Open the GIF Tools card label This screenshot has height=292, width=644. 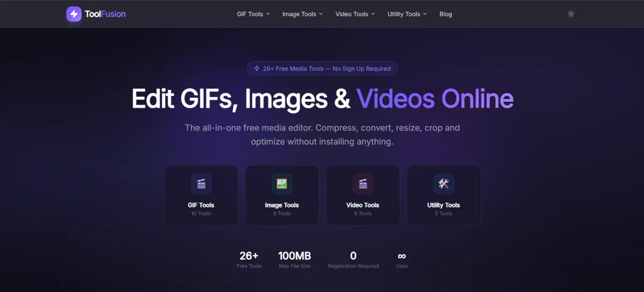201,205
